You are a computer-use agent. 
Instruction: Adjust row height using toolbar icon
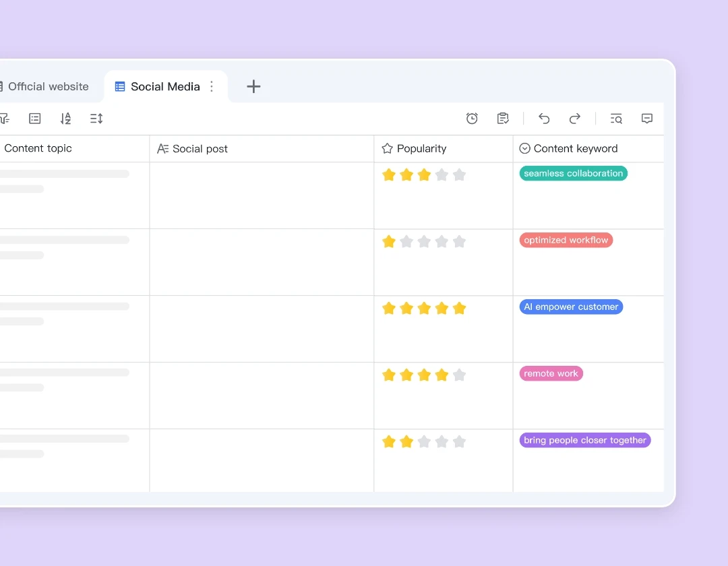(x=96, y=119)
